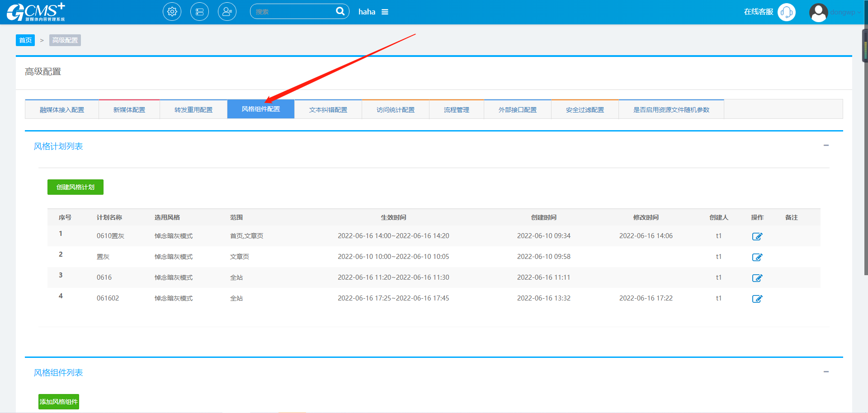The width and height of the screenshot is (868, 413).
Task: Switch to the 文本纠错配置 tab
Action: (x=328, y=110)
